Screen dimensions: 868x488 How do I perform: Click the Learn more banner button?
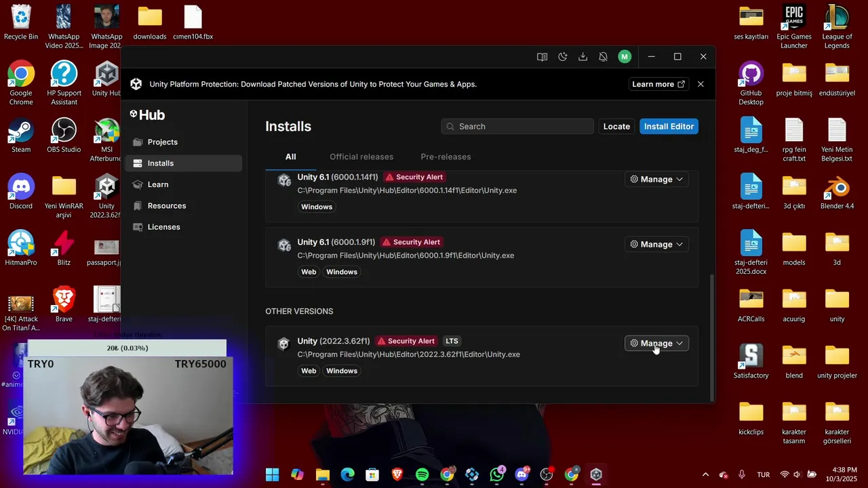[658, 84]
